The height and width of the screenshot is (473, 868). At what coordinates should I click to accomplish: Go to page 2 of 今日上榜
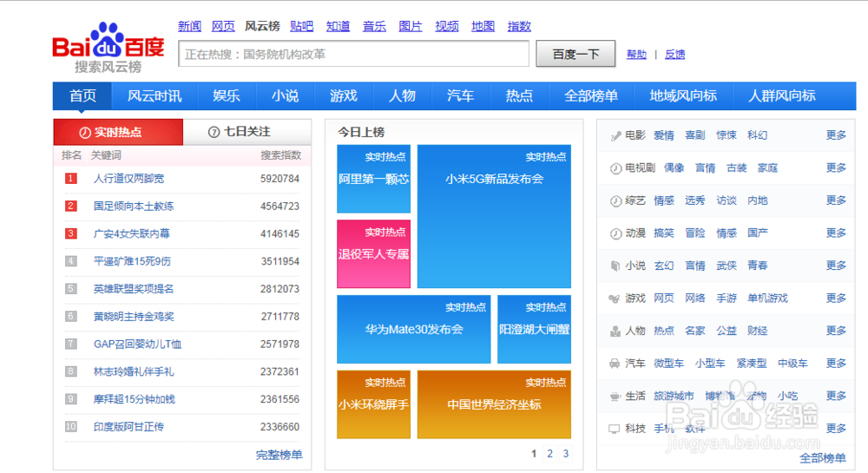(x=549, y=454)
